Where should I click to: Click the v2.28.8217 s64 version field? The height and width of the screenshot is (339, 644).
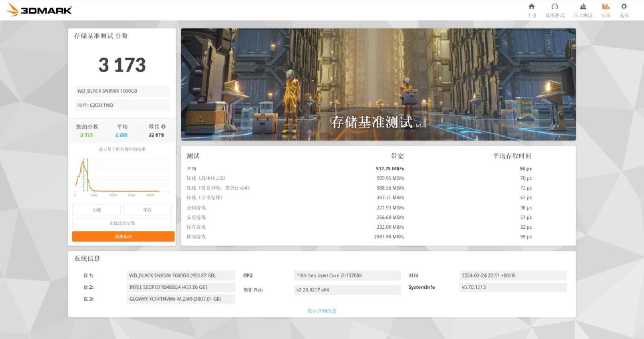tap(347, 290)
